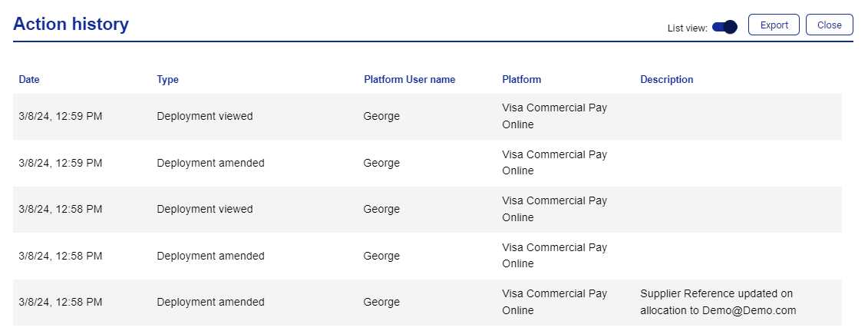Sort by the Date column header
Image resolution: width=868 pixels, height=331 pixels.
click(x=29, y=79)
